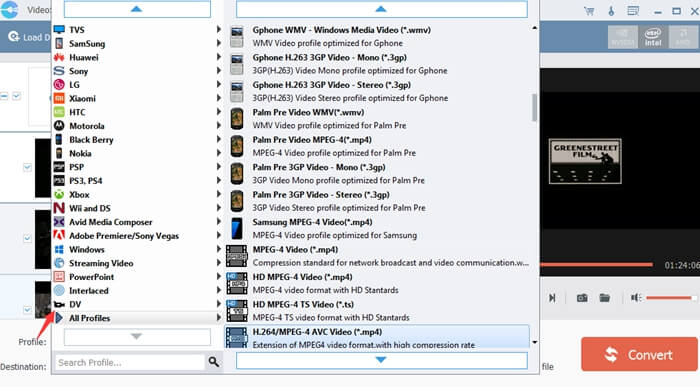700x387 pixels.
Task: Click the Huawei logo icon
Action: pyautogui.click(x=59, y=57)
